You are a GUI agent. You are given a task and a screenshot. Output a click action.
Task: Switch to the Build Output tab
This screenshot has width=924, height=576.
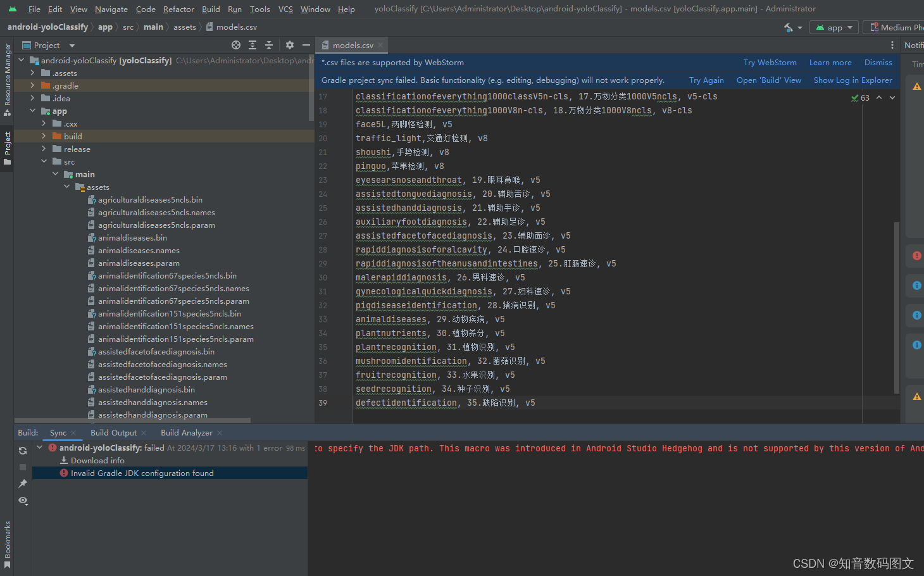click(115, 432)
